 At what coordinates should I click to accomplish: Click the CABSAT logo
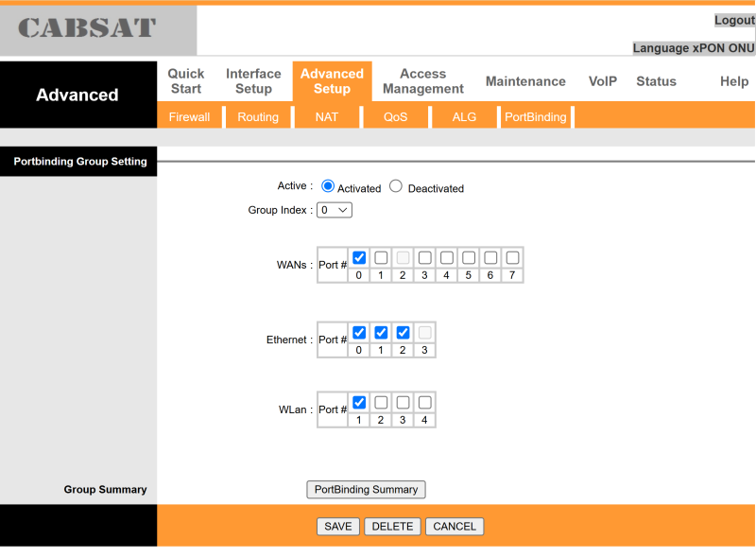87,28
